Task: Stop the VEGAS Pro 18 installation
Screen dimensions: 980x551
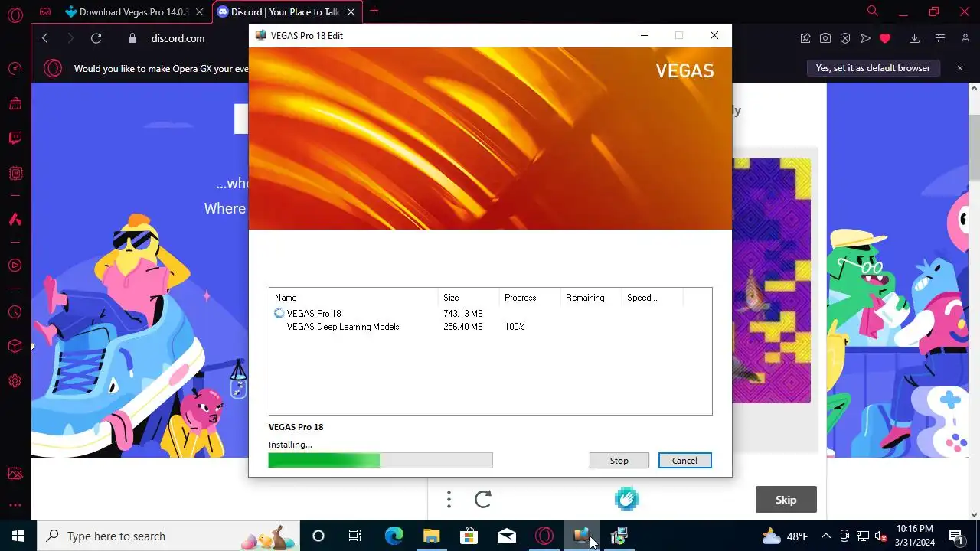Action: 619,461
